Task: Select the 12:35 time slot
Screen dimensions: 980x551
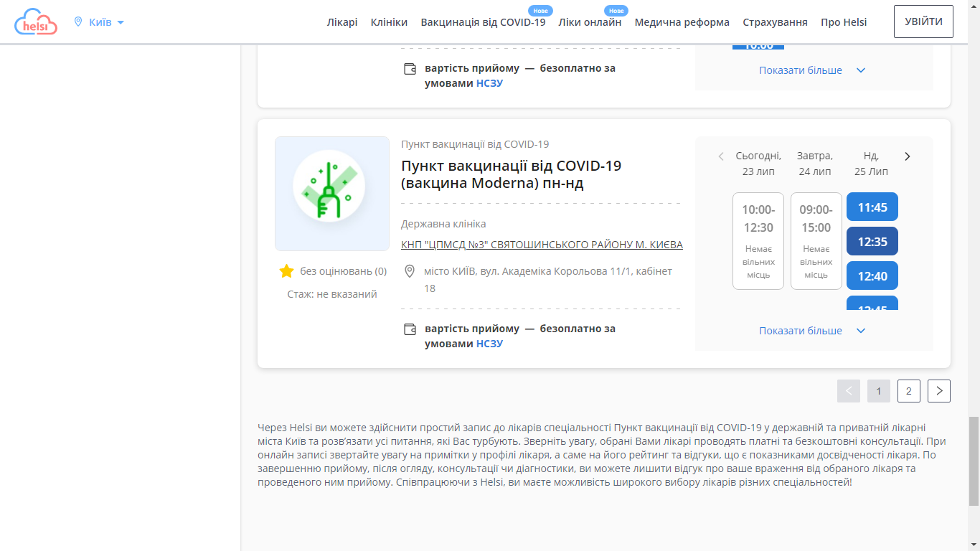Action: click(x=872, y=242)
